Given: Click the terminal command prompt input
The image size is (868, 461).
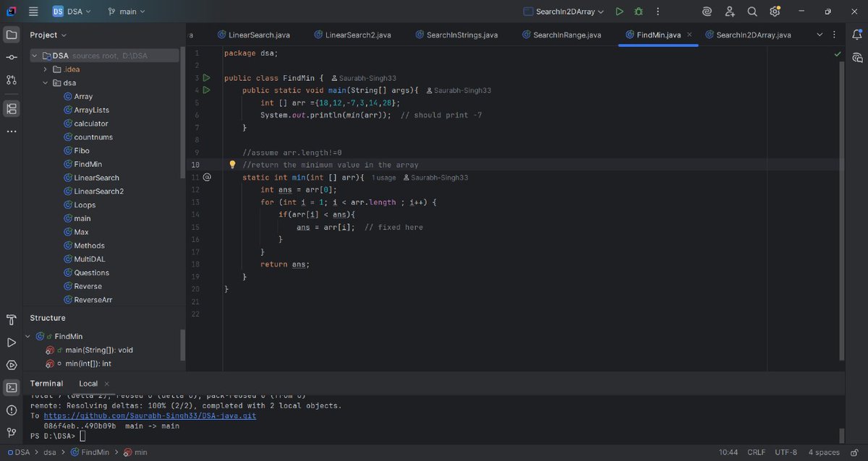Looking at the screenshot, I should [x=82, y=436].
